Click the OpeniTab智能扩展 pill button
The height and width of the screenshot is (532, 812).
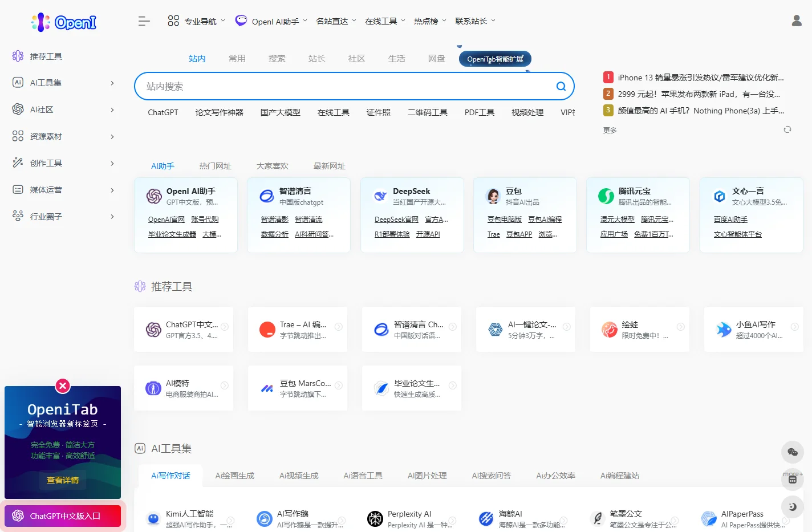(495, 59)
